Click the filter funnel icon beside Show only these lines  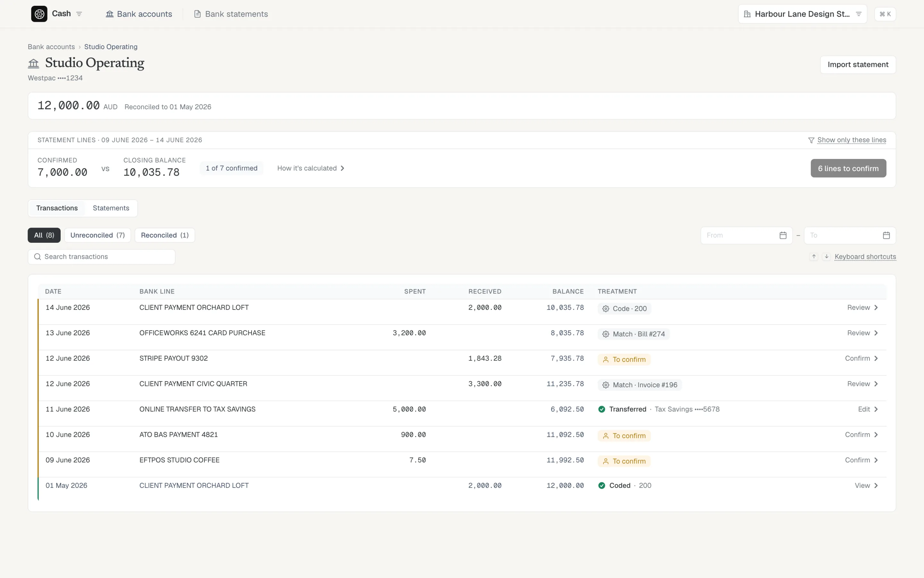811,140
